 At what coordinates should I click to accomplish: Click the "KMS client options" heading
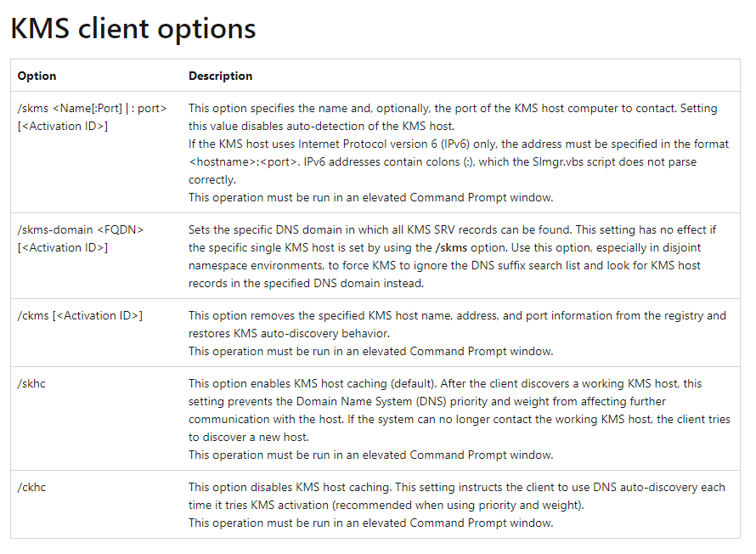tap(133, 29)
